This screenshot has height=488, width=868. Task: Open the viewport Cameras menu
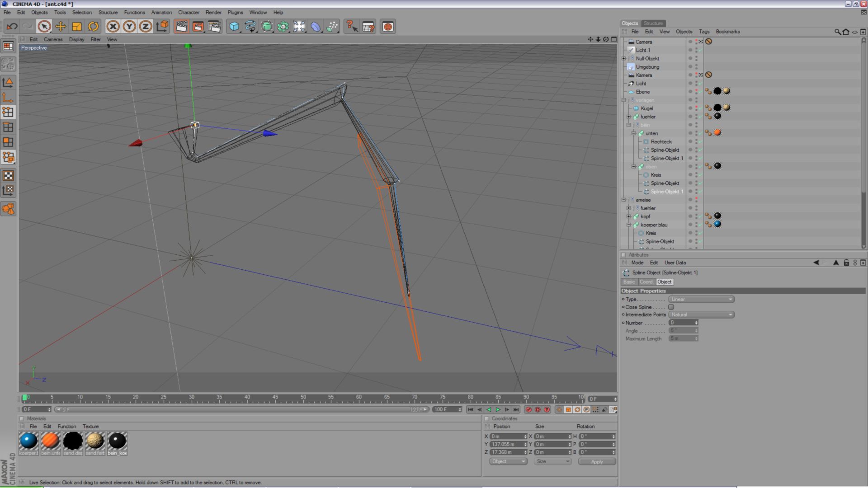(53, 39)
